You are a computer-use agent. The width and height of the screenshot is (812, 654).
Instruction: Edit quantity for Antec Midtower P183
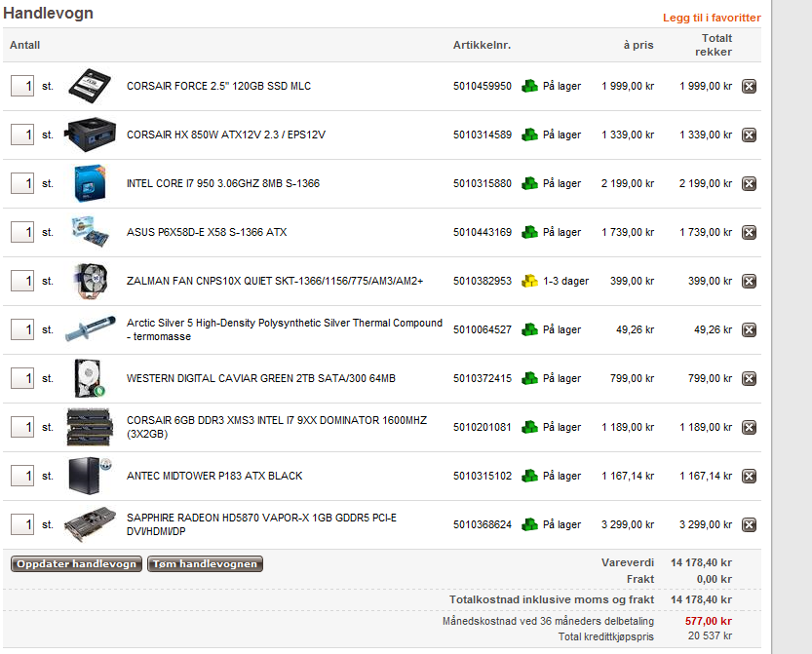pos(22,476)
